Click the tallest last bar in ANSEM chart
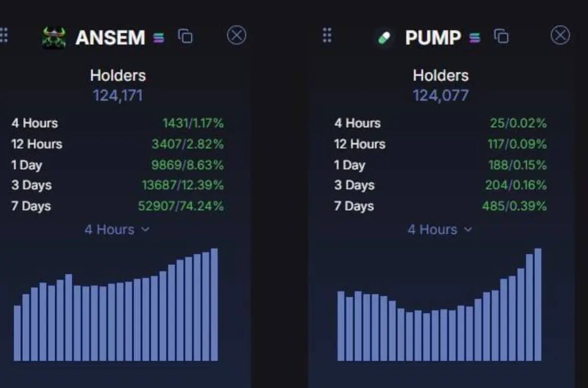This screenshot has height=388, width=588. pos(214,304)
